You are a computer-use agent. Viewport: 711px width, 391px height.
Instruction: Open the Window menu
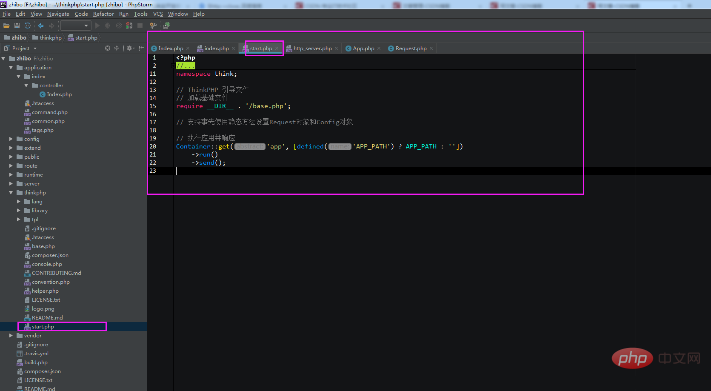pos(178,14)
